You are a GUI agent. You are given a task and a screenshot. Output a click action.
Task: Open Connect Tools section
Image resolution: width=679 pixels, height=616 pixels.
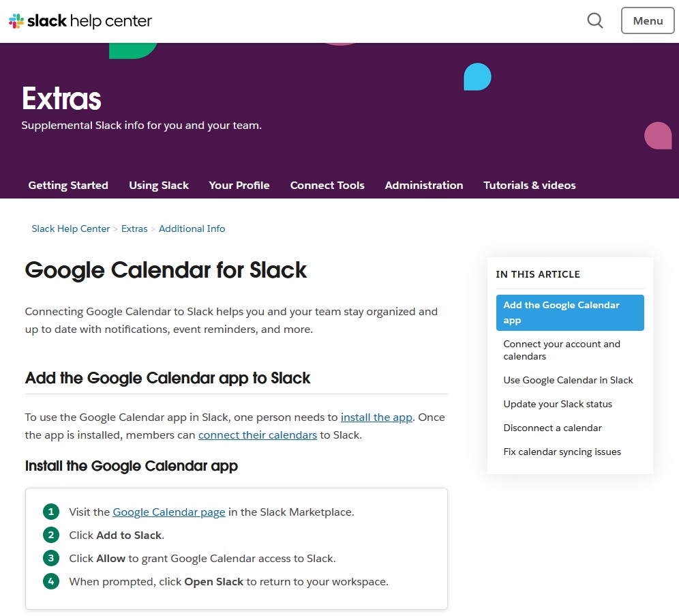(x=327, y=186)
